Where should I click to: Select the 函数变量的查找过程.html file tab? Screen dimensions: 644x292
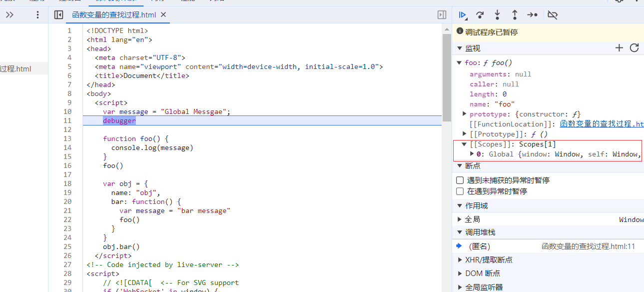114,15
